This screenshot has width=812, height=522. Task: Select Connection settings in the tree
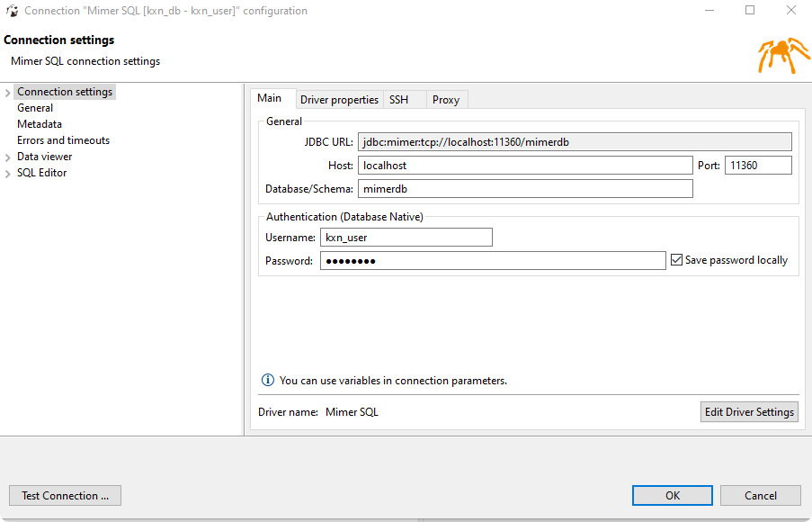(x=65, y=92)
